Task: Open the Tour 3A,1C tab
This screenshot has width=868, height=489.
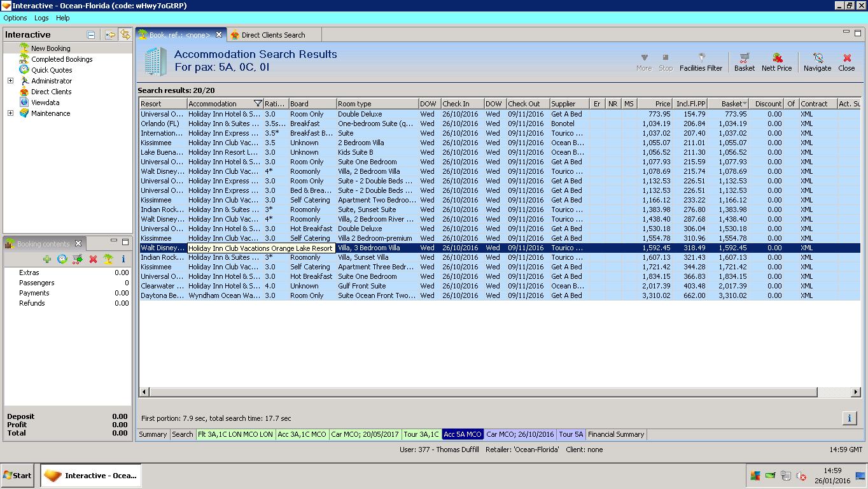Action: (x=422, y=434)
